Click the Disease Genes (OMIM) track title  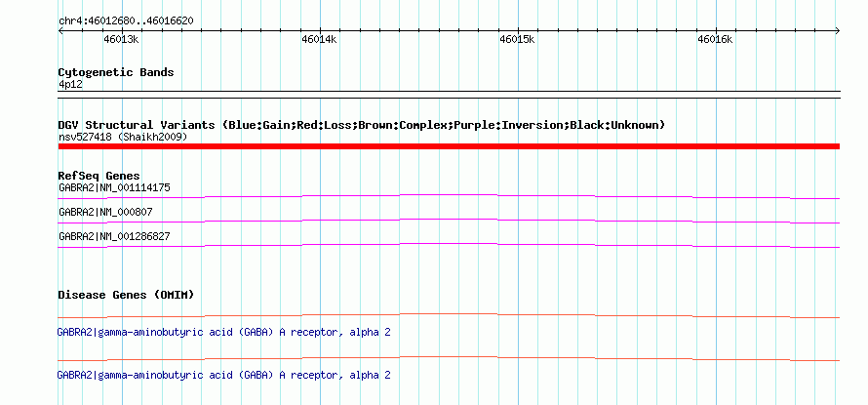126,295
